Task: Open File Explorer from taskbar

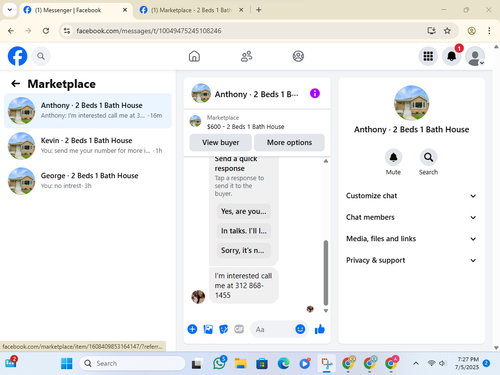Action: pos(240,363)
